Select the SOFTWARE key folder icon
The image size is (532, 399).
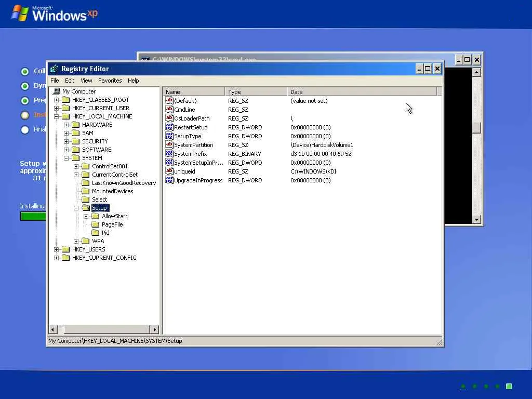tap(76, 150)
